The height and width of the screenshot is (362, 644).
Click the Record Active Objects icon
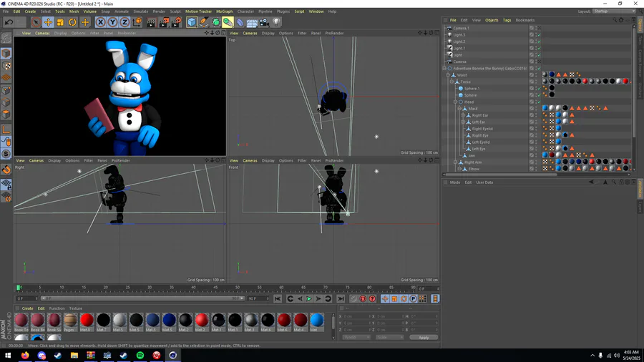(x=353, y=299)
